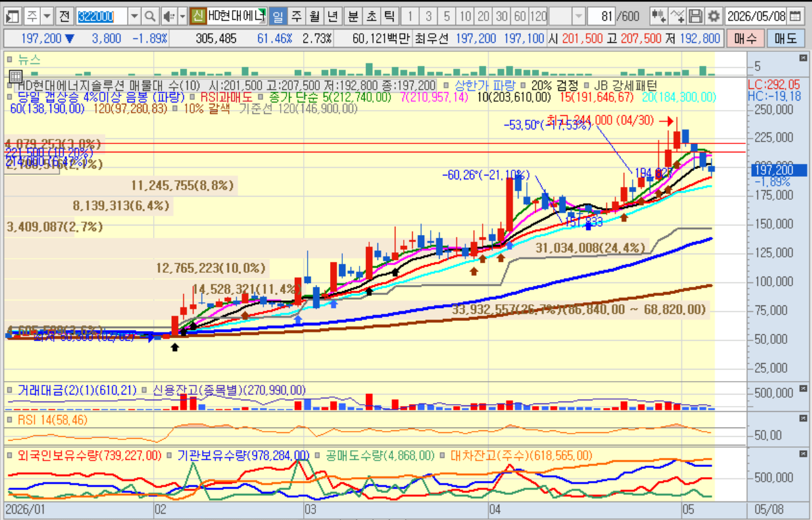Click the stock code field 322000

(101, 15)
